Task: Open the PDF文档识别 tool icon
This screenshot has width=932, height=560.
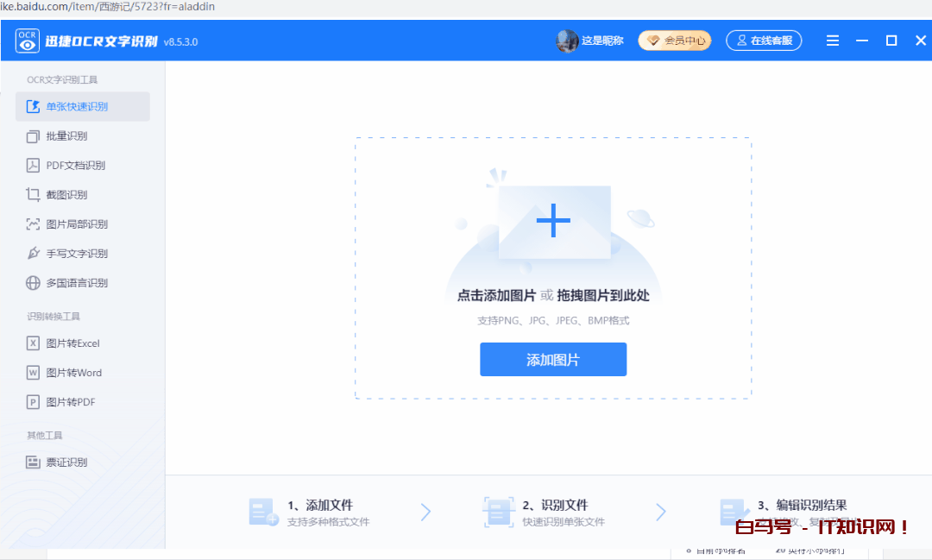Action: [33, 166]
